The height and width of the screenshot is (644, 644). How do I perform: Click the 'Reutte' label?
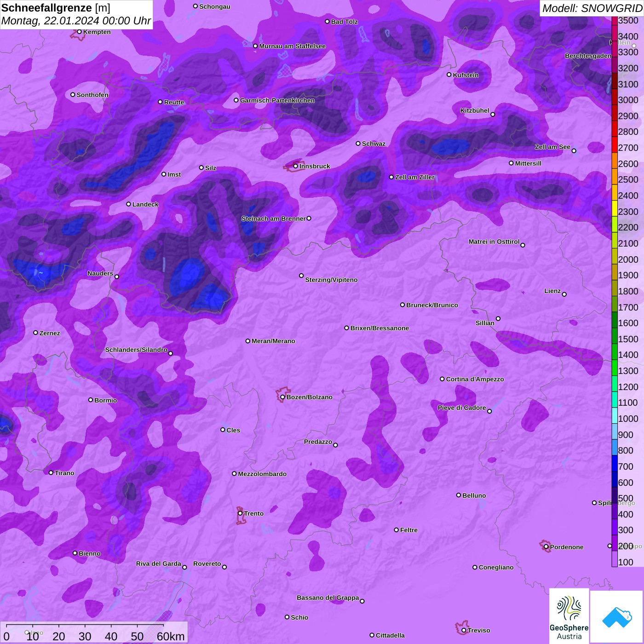click(174, 102)
